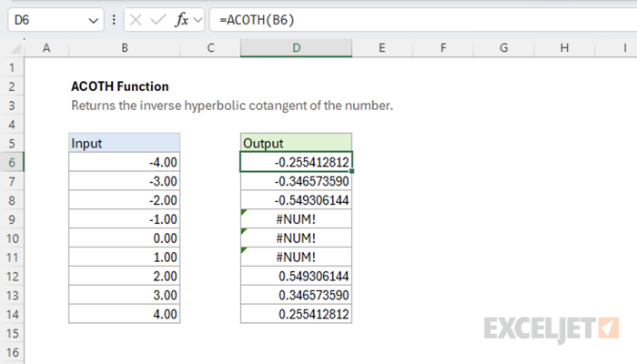
Task: Select output cell 0.255412812
Action: (296, 315)
